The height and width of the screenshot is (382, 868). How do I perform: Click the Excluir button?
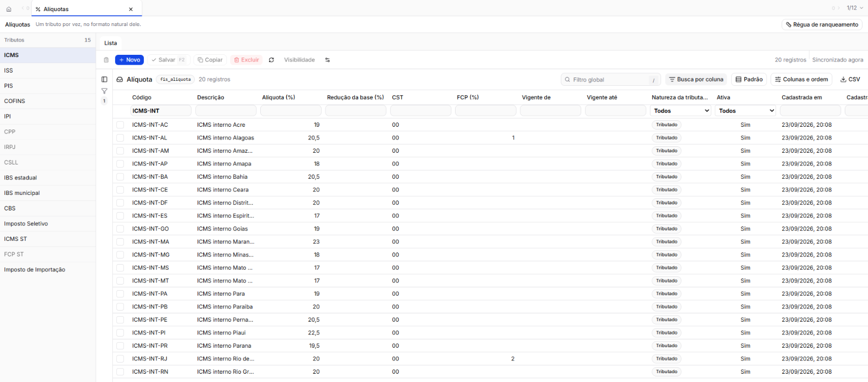point(246,60)
